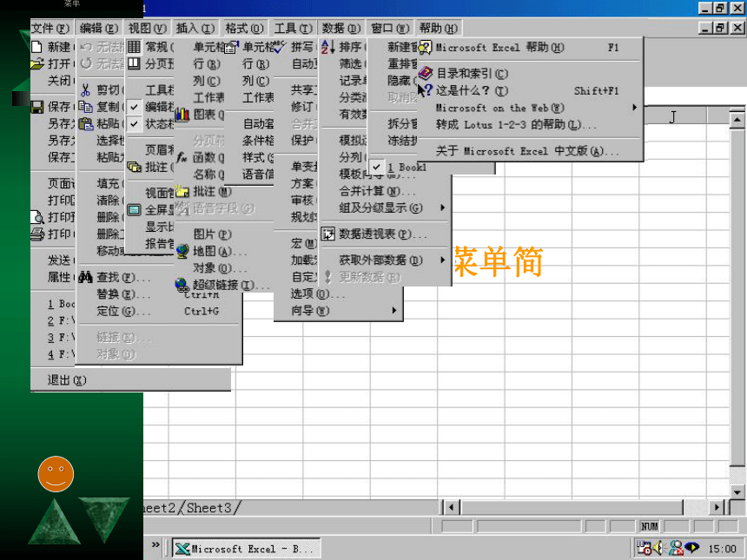Screen dimensions: 747x560
Task: Click the fx function icon beside 函数
Action: pos(182,157)
